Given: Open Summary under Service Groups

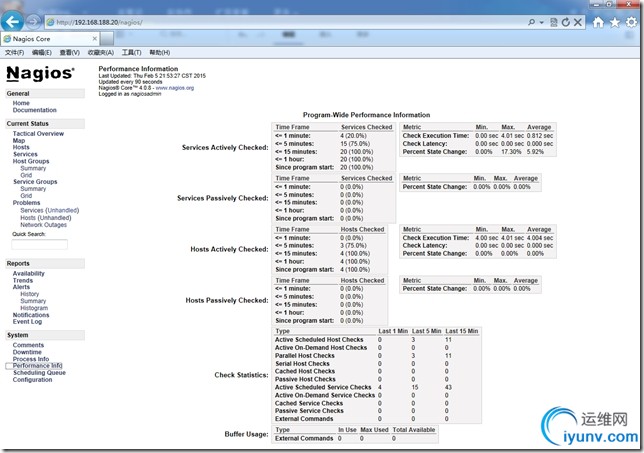Looking at the screenshot, I should pos(33,189).
